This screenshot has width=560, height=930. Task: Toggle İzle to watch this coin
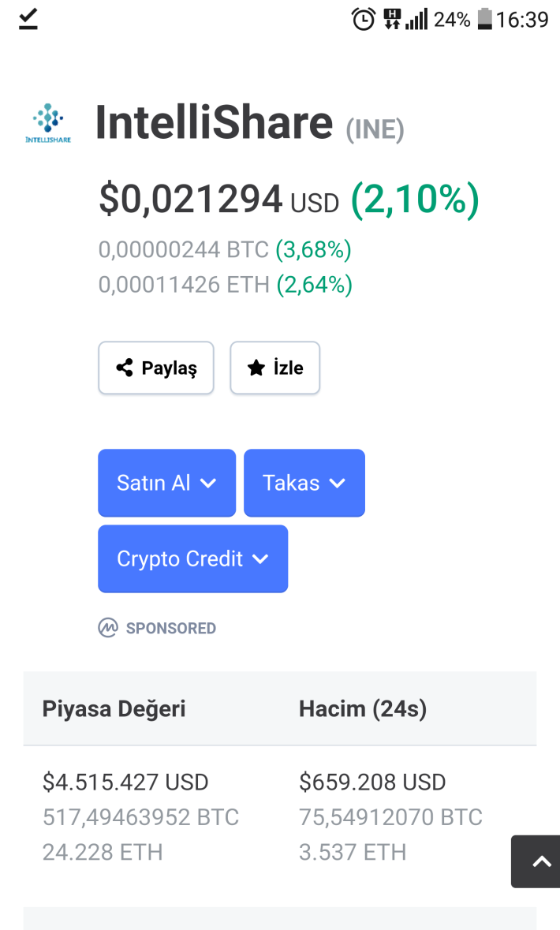[275, 368]
